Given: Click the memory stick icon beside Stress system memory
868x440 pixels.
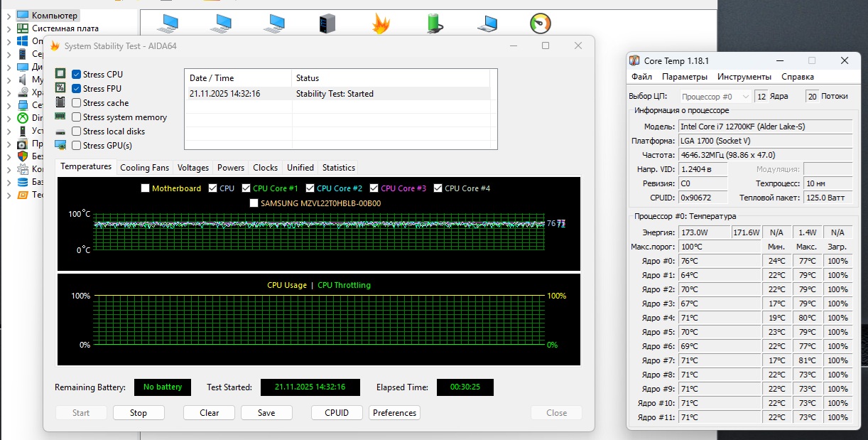Looking at the screenshot, I should pyautogui.click(x=60, y=117).
